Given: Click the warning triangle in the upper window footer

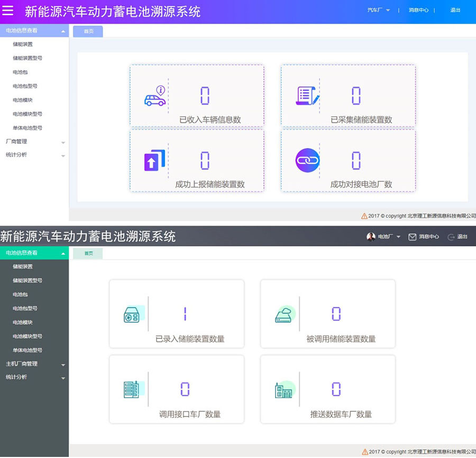Looking at the screenshot, I should 364,216.
